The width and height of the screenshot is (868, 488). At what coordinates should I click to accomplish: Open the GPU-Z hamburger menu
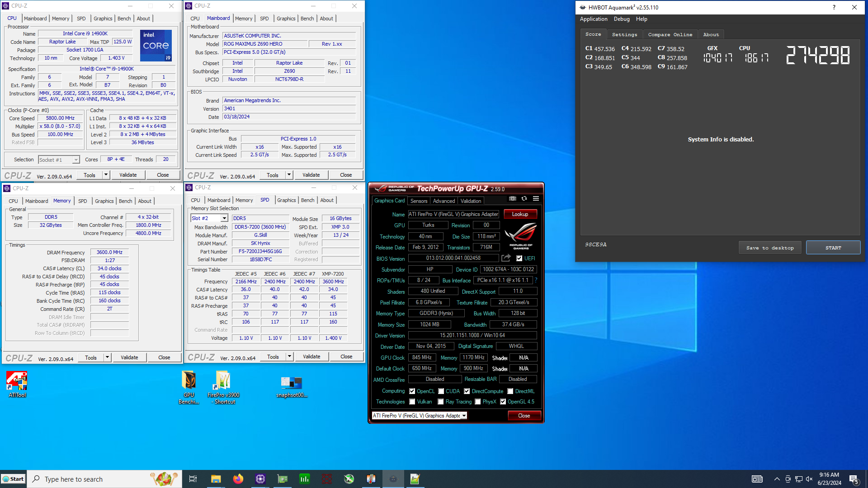[536, 199]
